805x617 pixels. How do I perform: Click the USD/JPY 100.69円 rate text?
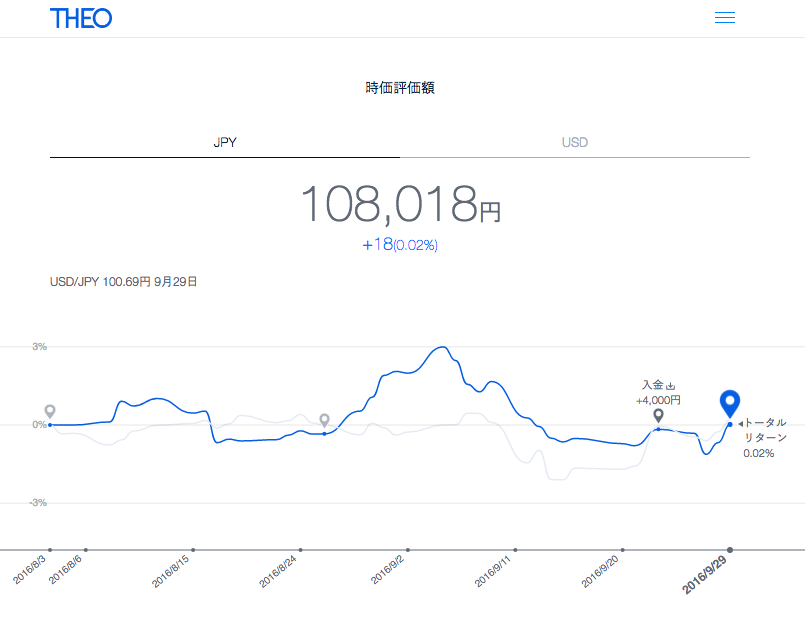(x=123, y=282)
